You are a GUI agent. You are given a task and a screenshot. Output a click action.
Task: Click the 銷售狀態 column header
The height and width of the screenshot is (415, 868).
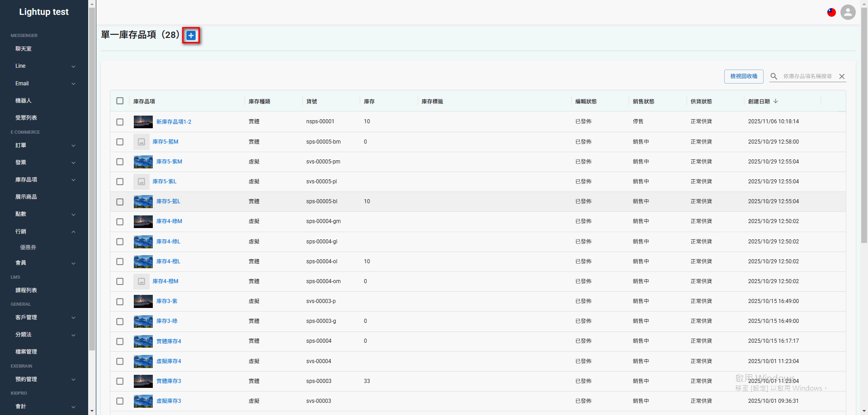click(x=644, y=102)
